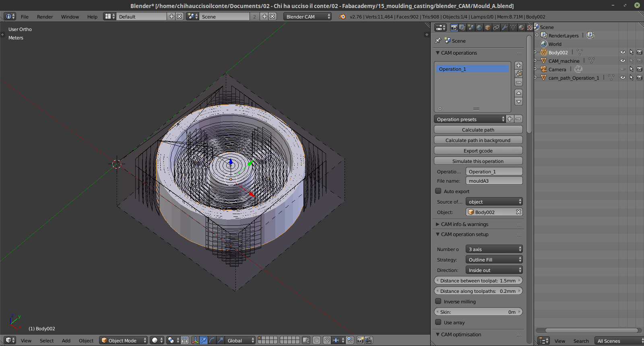This screenshot has height=346, width=644.
Task: Open the Global transform orientation dropdown
Action: pyautogui.click(x=240, y=340)
